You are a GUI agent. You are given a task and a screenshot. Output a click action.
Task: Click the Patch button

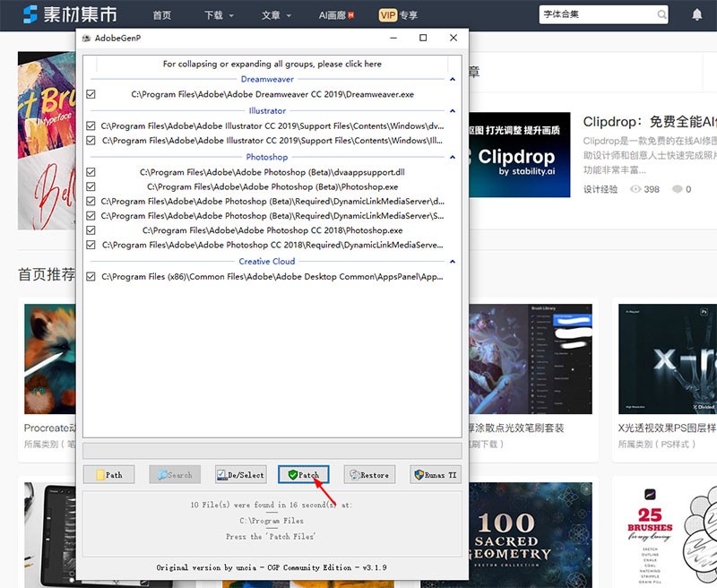(x=304, y=474)
